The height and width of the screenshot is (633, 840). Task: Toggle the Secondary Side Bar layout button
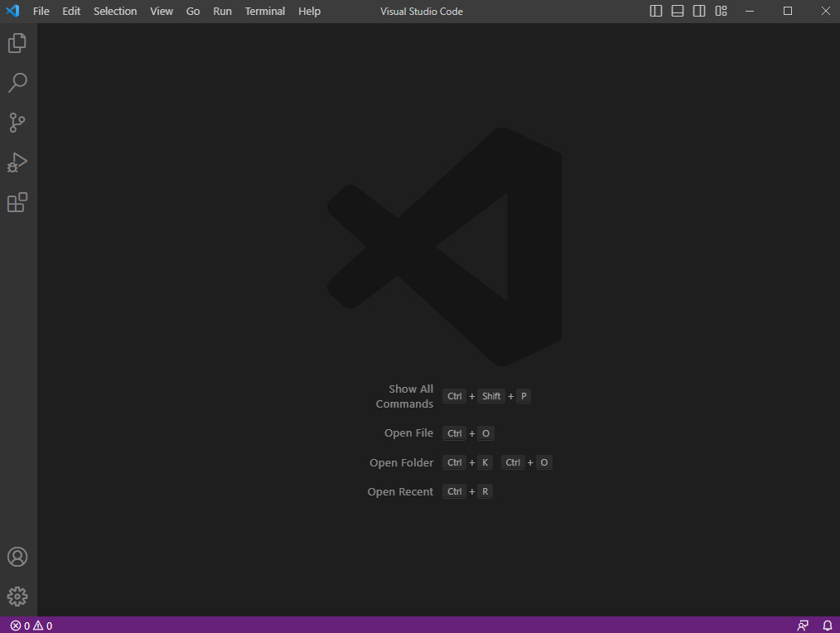[699, 12]
